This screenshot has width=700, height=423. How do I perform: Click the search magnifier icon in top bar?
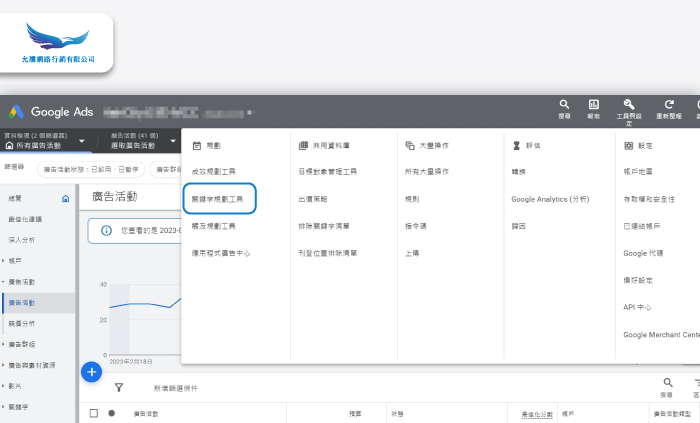564,105
